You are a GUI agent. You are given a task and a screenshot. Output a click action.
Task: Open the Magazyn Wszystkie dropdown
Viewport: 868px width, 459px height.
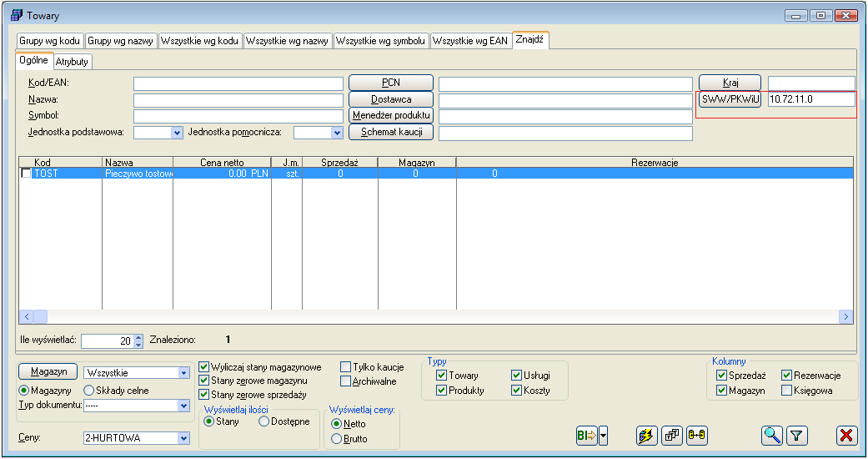[x=184, y=373]
